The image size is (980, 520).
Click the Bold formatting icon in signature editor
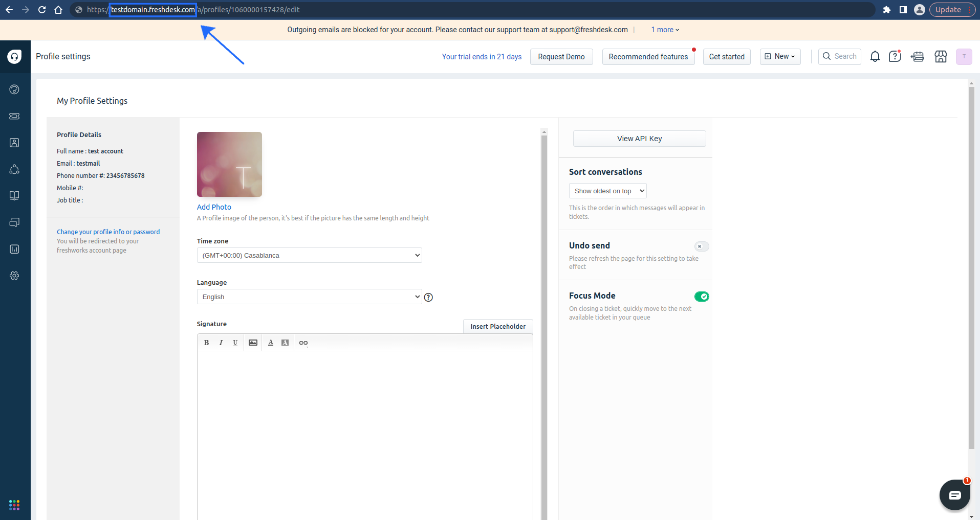[206, 343]
